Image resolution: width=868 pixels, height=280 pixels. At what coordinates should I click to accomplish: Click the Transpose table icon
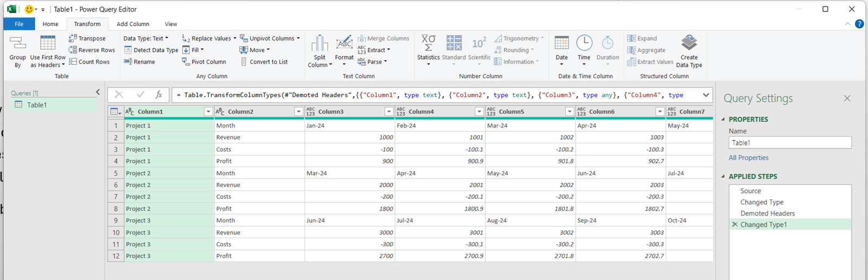(x=73, y=39)
